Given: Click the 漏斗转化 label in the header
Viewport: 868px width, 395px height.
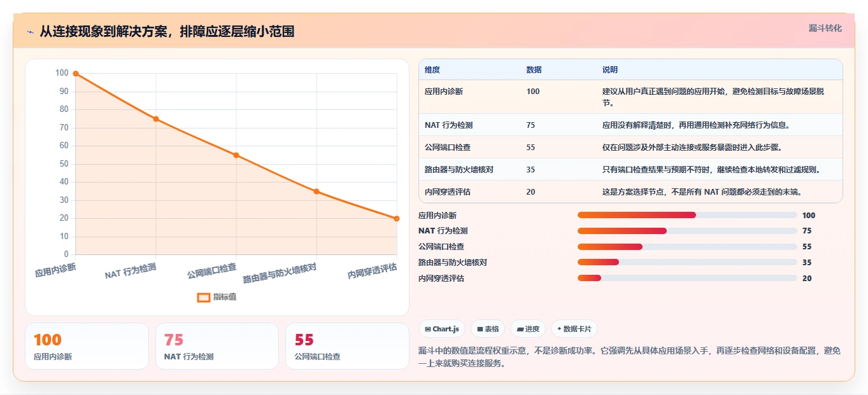Looking at the screenshot, I should tap(825, 28).
